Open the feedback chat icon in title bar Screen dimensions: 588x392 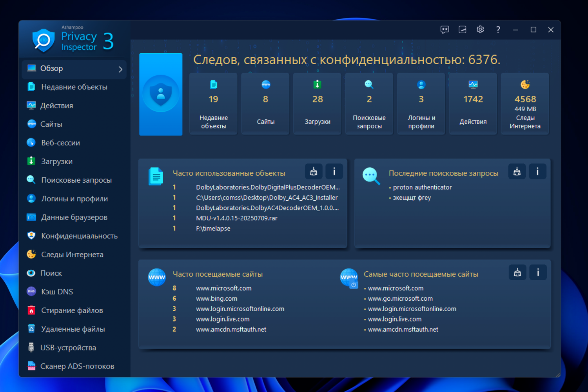445,30
